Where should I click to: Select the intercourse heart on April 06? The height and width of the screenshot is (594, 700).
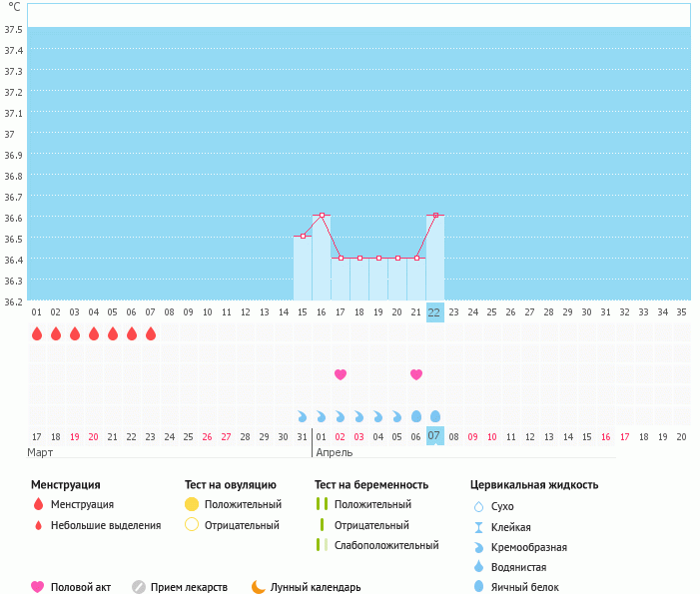tap(416, 375)
